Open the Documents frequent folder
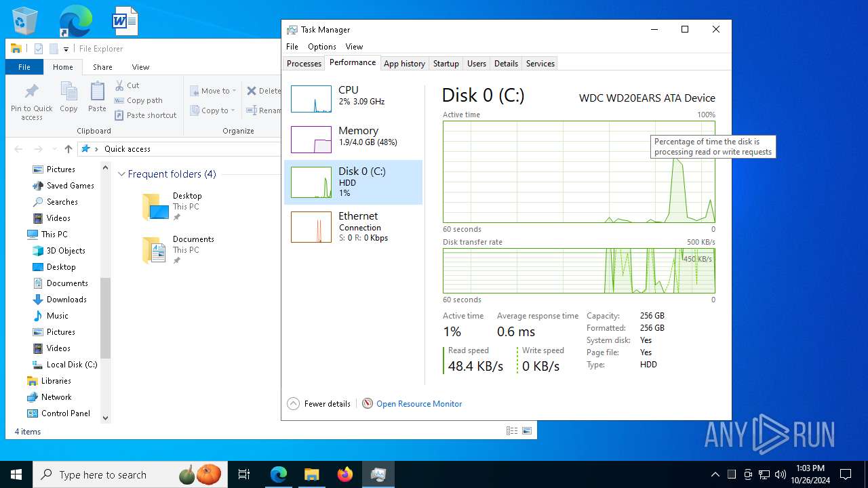Image resolution: width=868 pixels, height=488 pixels. (x=179, y=249)
